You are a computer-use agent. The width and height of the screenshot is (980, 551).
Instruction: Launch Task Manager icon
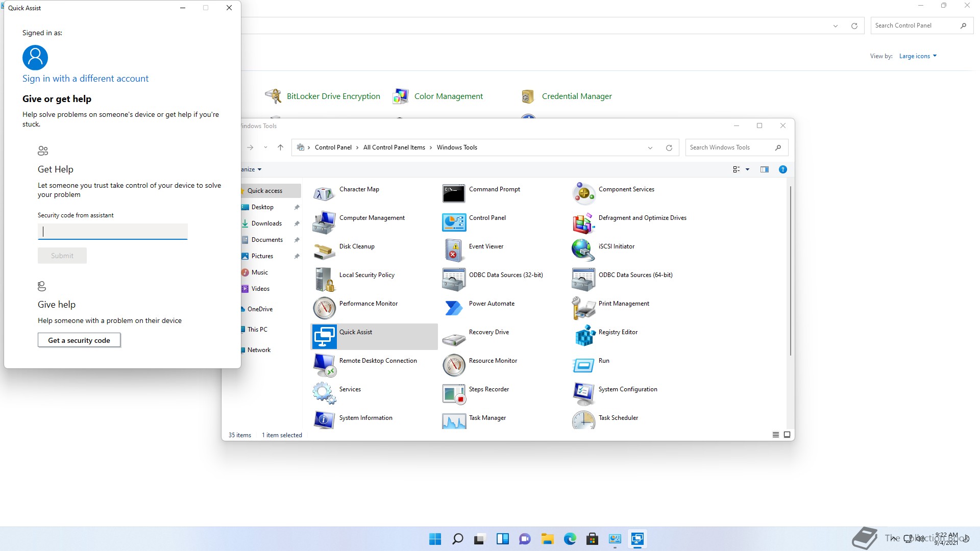[x=454, y=420]
